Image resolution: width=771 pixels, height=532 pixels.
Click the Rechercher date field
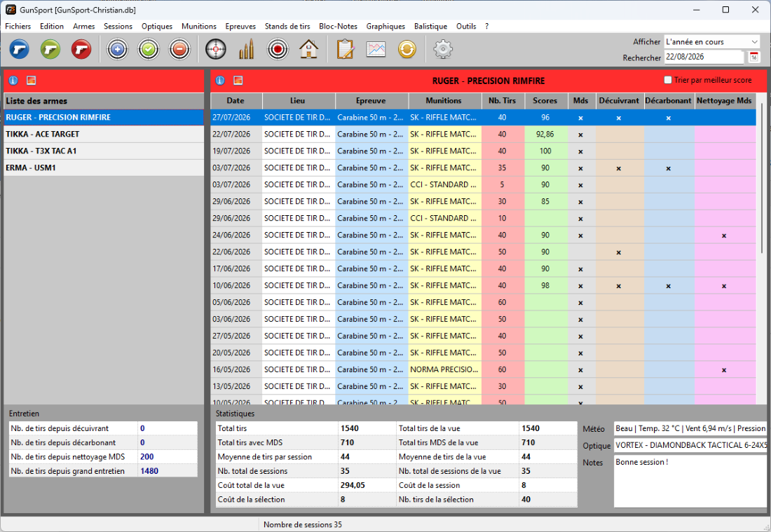(x=704, y=57)
